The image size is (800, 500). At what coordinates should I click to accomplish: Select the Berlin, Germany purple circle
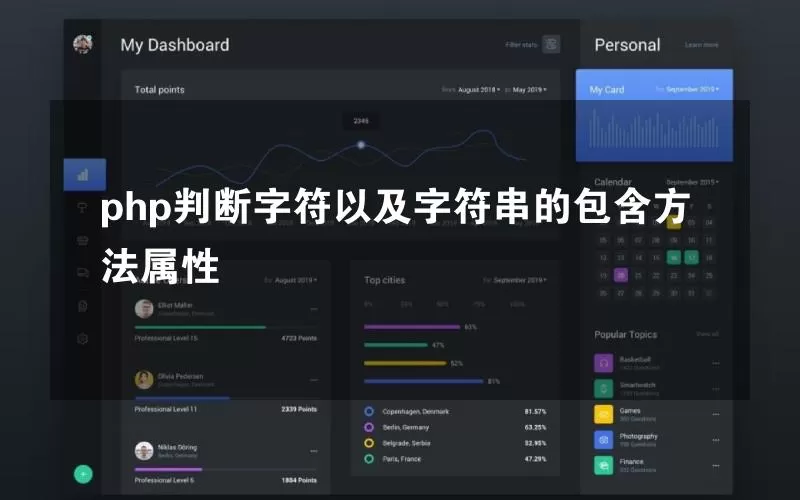pyautogui.click(x=369, y=427)
